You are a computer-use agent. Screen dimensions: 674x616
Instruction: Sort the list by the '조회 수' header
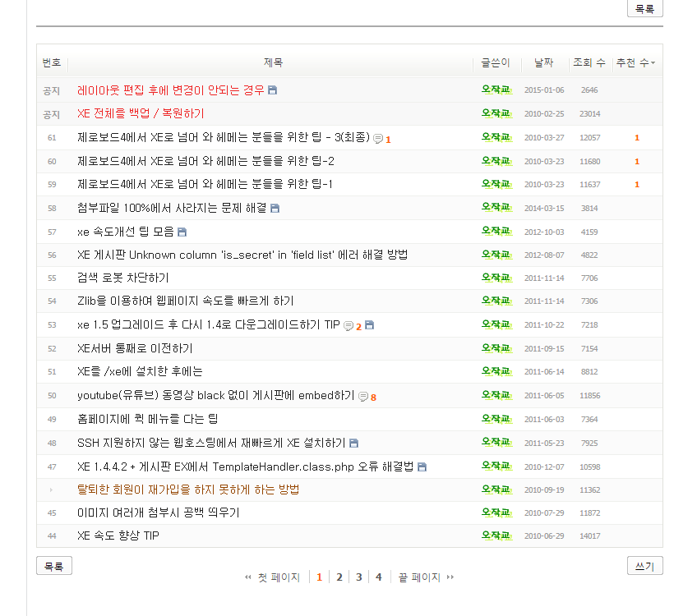pyautogui.click(x=589, y=63)
